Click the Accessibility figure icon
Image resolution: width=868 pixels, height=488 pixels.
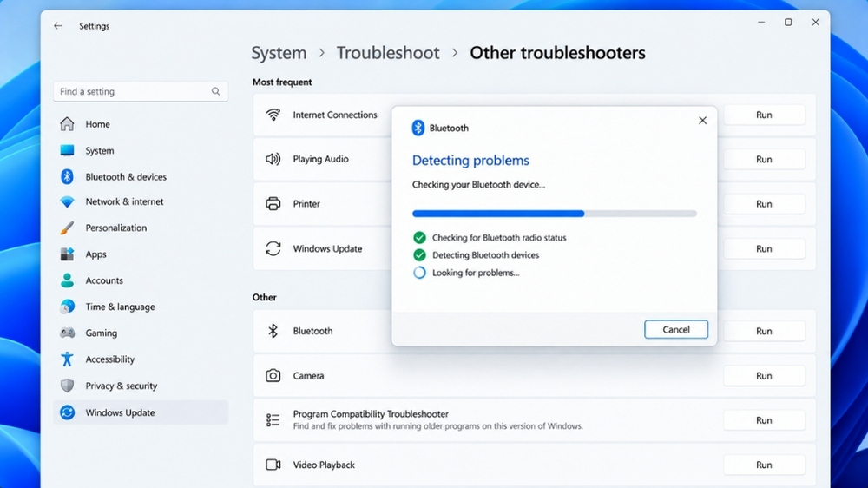67,359
